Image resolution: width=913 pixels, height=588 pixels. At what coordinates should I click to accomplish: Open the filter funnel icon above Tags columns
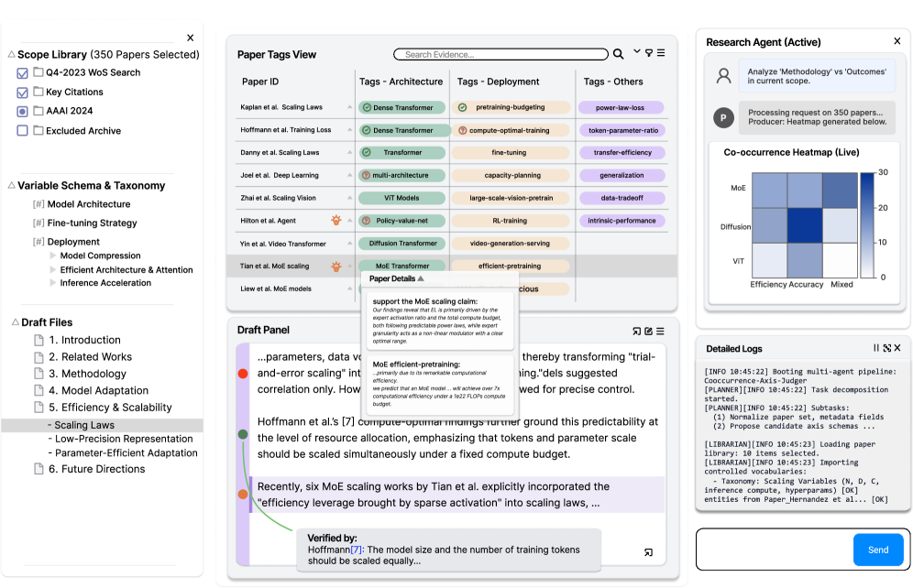(649, 52)
